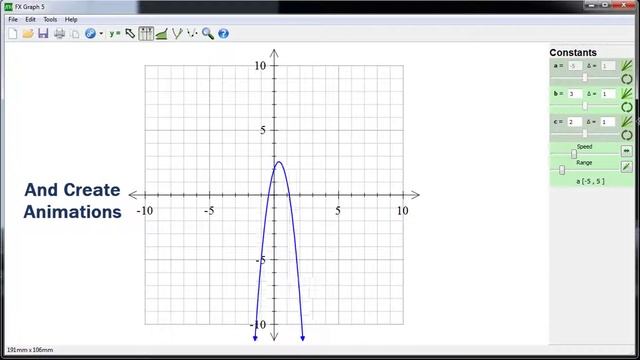Click the a= constant value field
The image size is (640, 360).
coord(575,66)
